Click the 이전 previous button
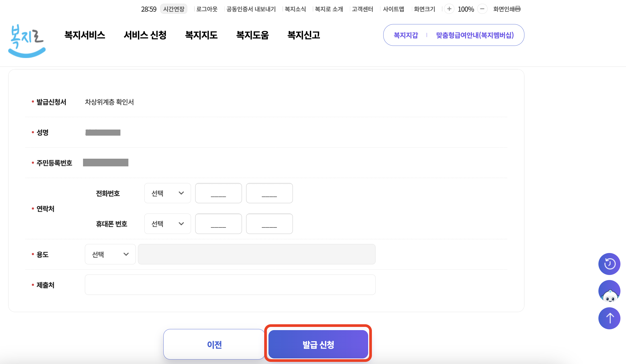 pyautogui.click(x=214, y=344)
